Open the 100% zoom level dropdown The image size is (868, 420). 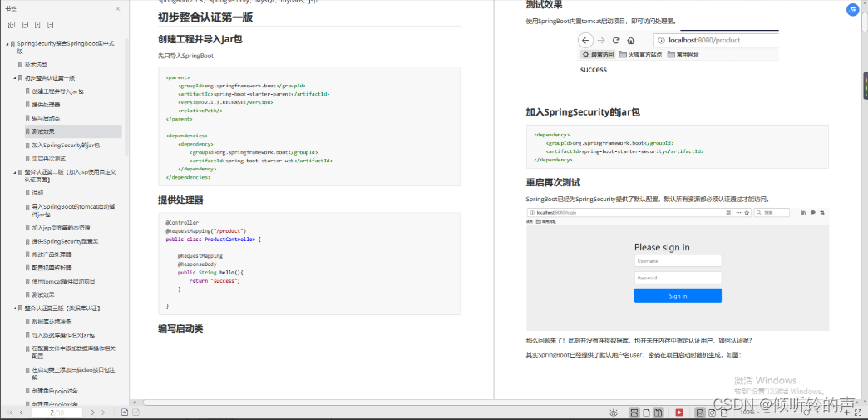[x=750, y=413]
